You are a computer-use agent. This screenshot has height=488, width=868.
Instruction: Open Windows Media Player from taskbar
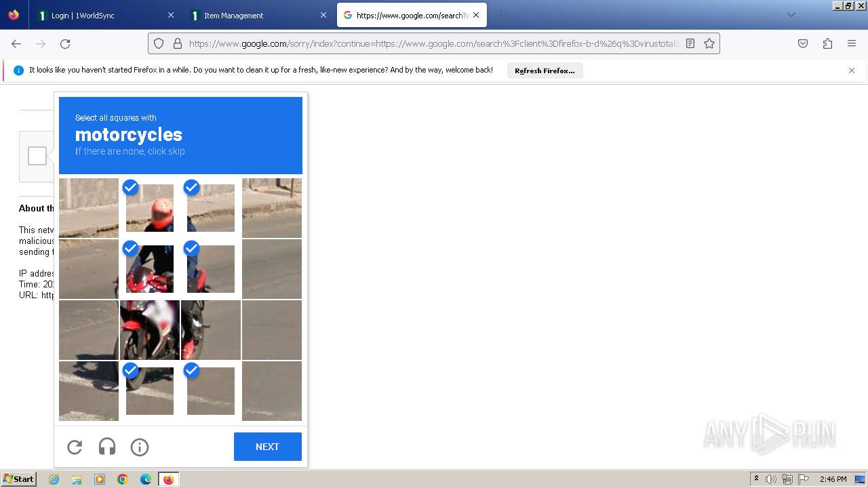point(100,479)
